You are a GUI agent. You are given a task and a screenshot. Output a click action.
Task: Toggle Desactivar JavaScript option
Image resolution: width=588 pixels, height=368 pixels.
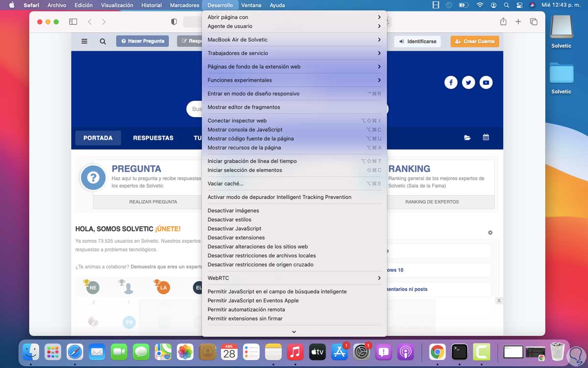pyautogui.click(x=294, y=229)
